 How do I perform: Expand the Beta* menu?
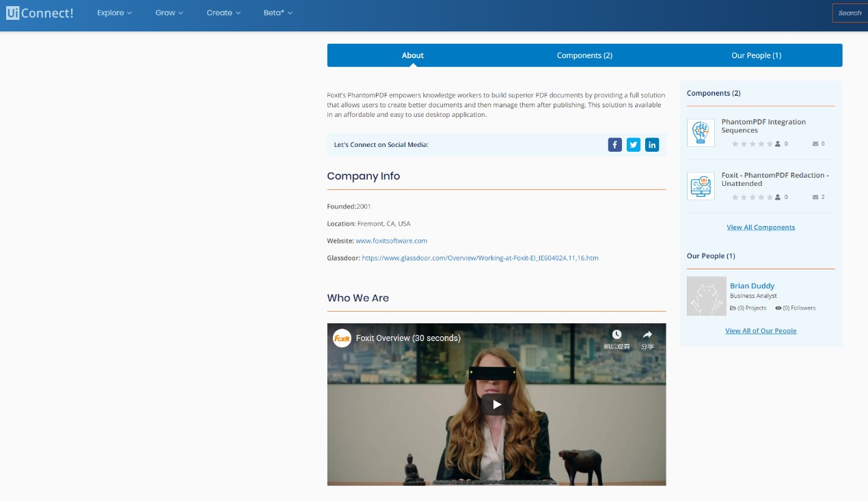278,13
